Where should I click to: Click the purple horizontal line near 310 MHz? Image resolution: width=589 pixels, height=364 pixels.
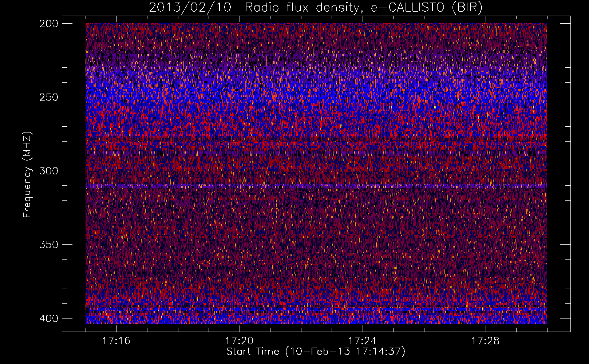click(316, 186)
